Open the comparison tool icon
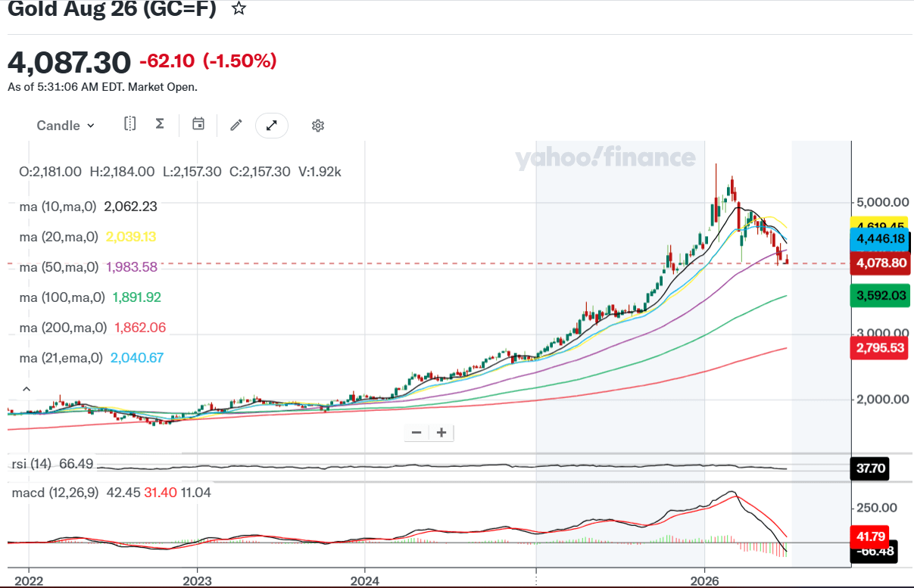 [x=129, y=124]
